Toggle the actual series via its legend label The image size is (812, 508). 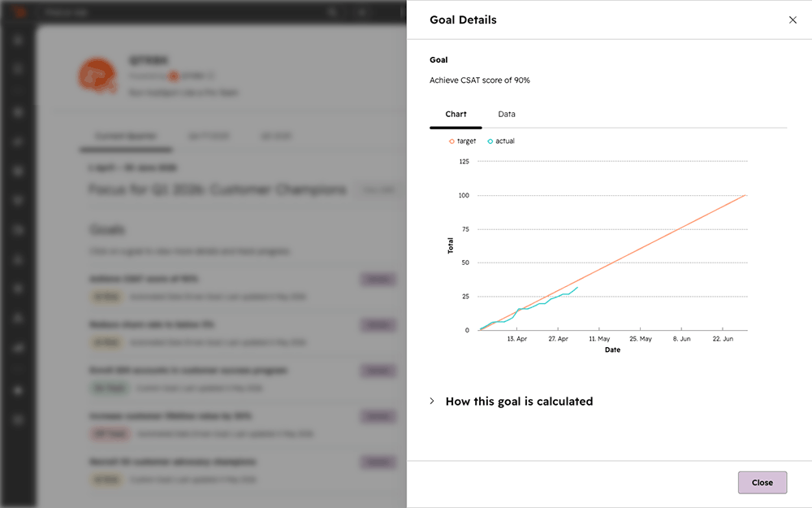pyautogui.click(x=505, y=141)
